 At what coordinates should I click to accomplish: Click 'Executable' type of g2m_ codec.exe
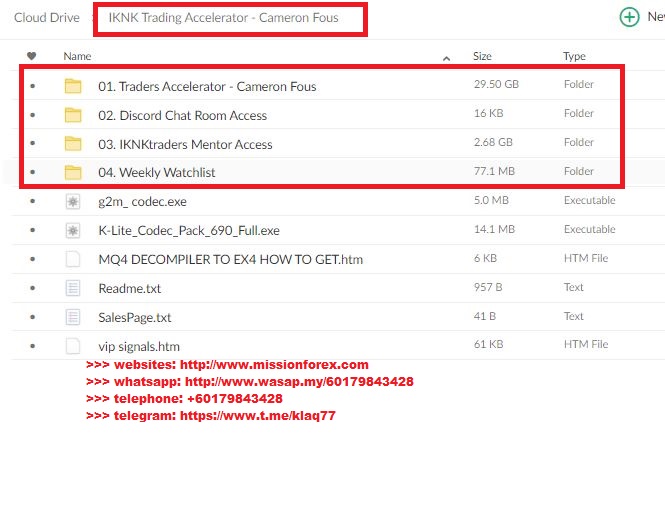(x=590, y=200)
